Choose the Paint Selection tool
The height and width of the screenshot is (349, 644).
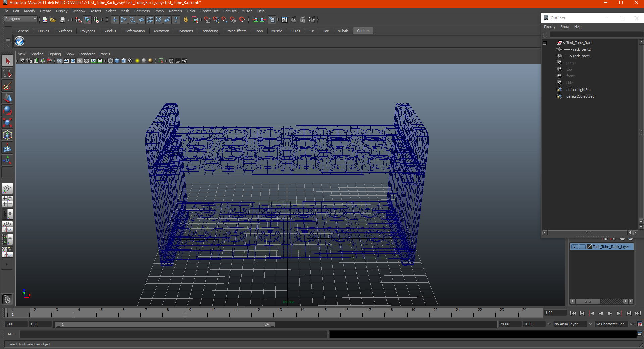(7, 86)
